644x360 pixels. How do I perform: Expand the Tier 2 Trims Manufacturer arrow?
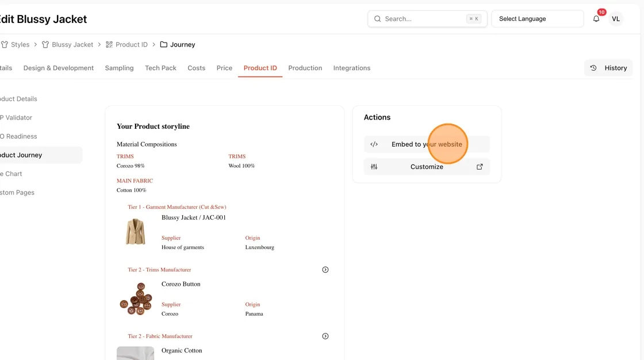pos(325,270)
